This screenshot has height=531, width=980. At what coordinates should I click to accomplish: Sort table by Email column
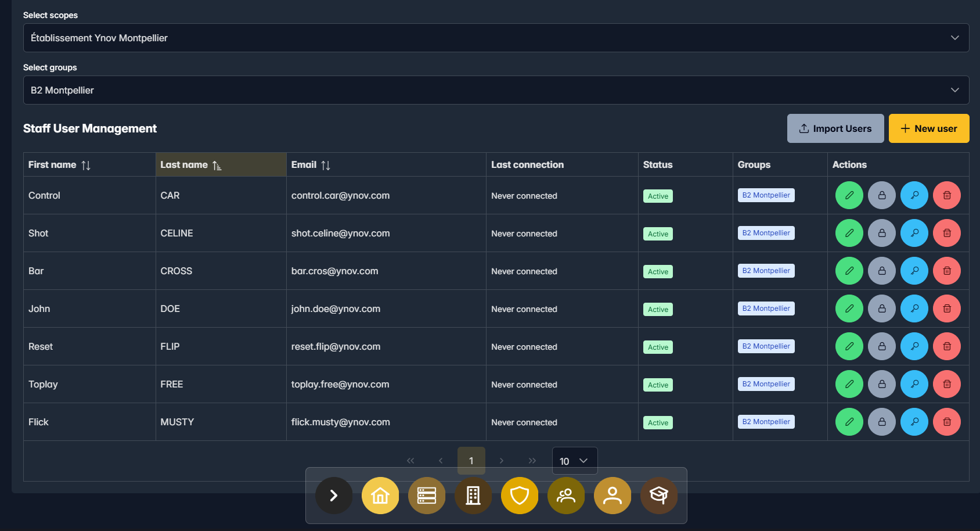(325, 165)
